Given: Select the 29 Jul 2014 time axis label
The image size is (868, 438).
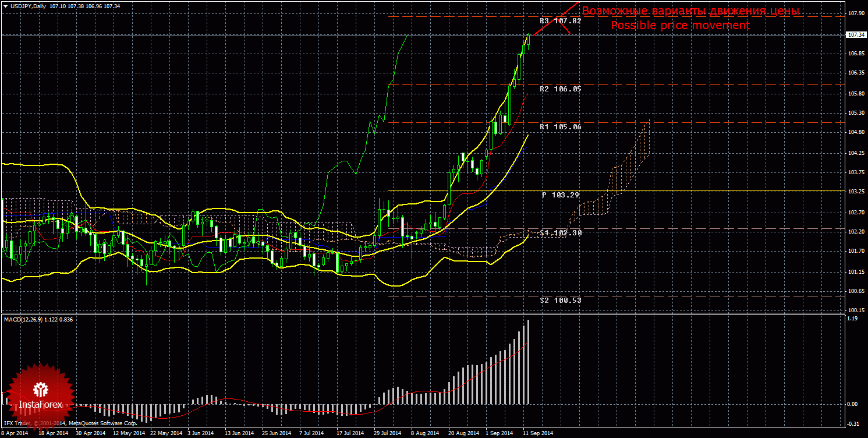Looking at the screenshot, I should click(387, 433).
